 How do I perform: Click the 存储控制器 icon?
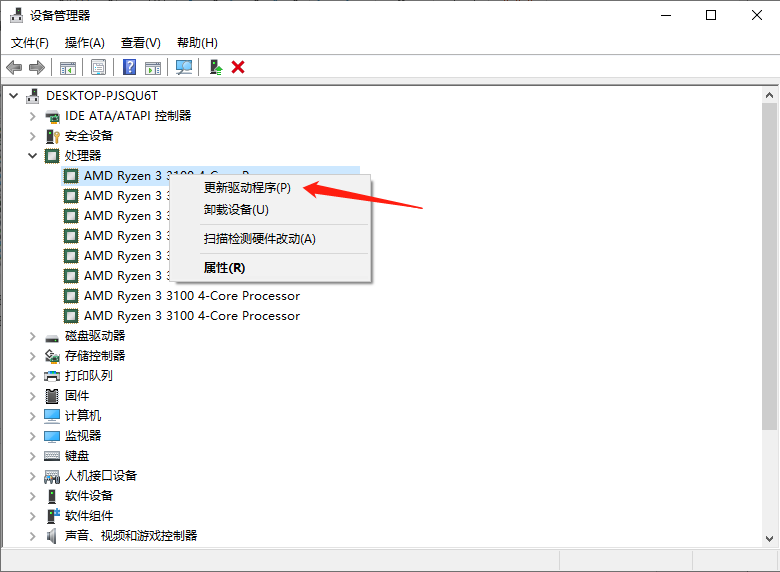point(52,356)
